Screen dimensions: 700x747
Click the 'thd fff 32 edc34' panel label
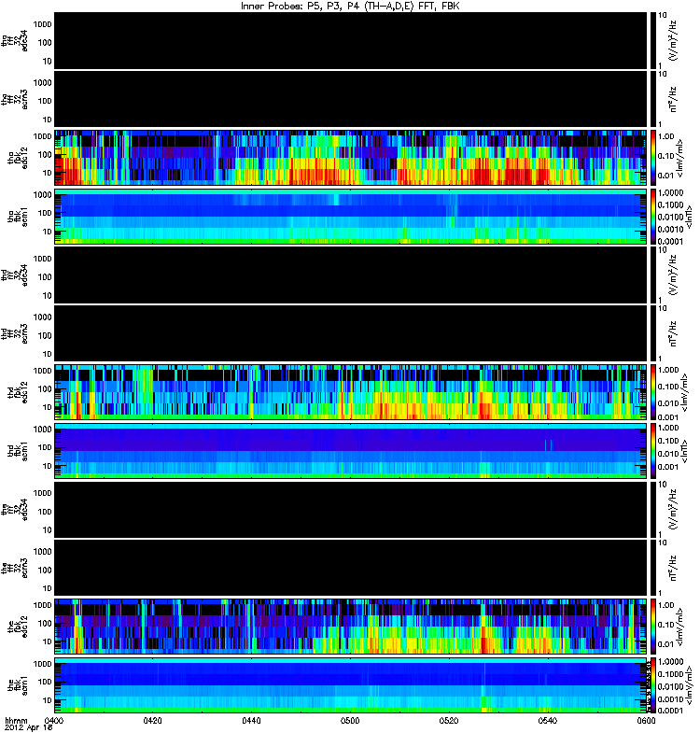(x=14, y=275)
